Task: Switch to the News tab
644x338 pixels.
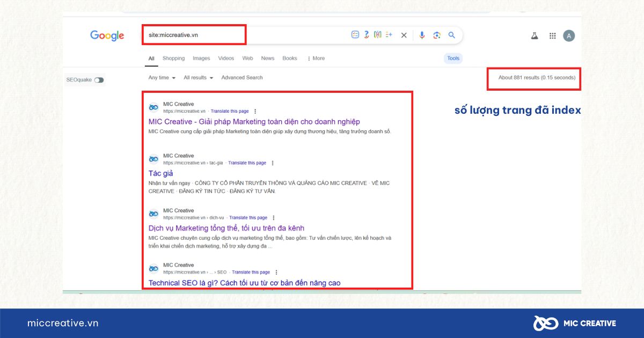Action: click(268, 58)
